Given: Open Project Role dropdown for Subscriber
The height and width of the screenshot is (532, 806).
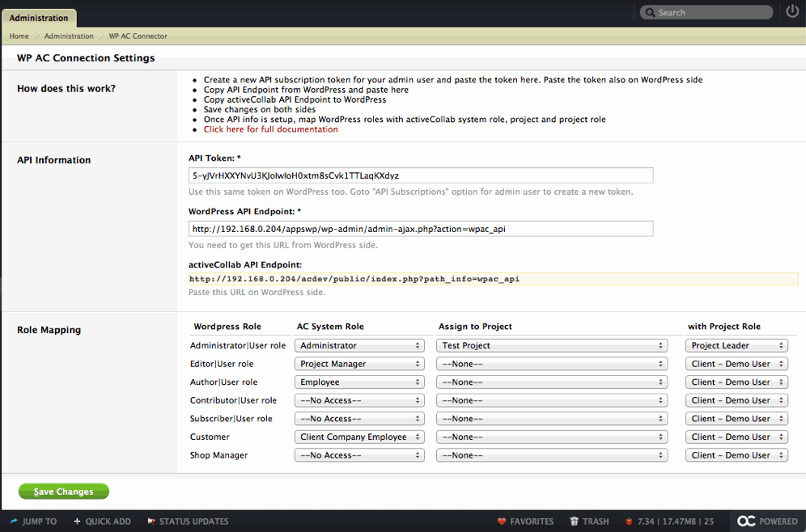Looking at the screenshot, I should coord(736,419).
